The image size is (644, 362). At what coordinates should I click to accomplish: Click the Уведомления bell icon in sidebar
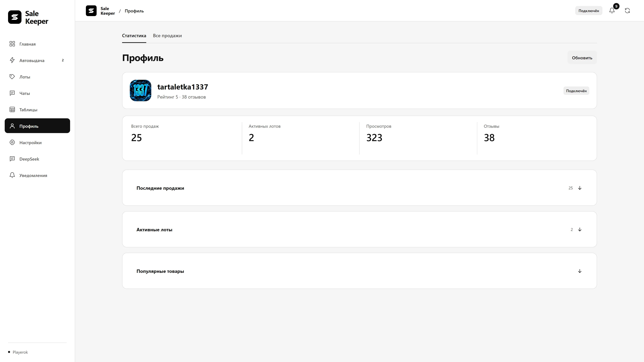12,175
